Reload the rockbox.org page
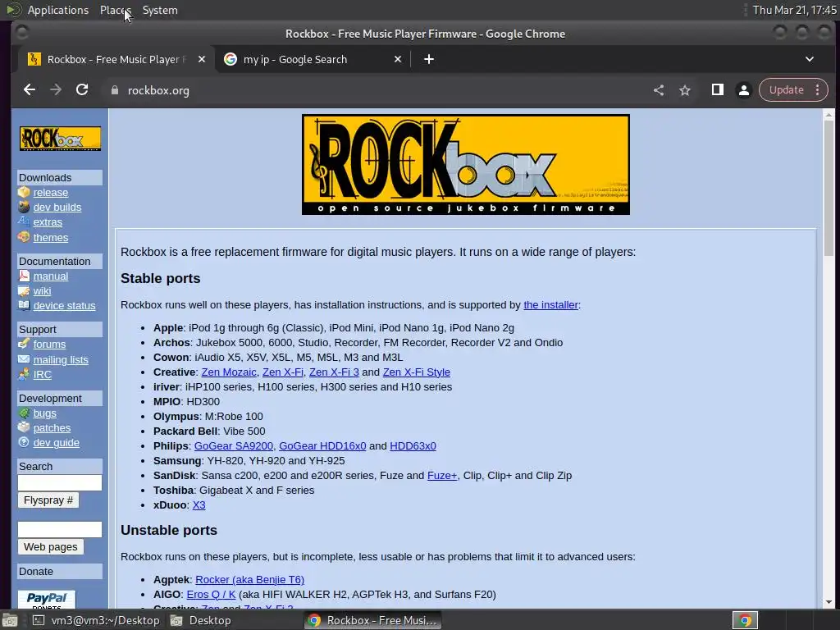The height and width of the screenshot is (630, 840). tap(82, 90)
